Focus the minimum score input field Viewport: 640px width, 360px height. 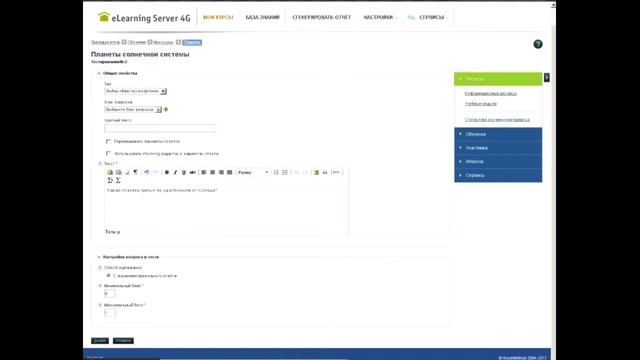click(110, 293)
